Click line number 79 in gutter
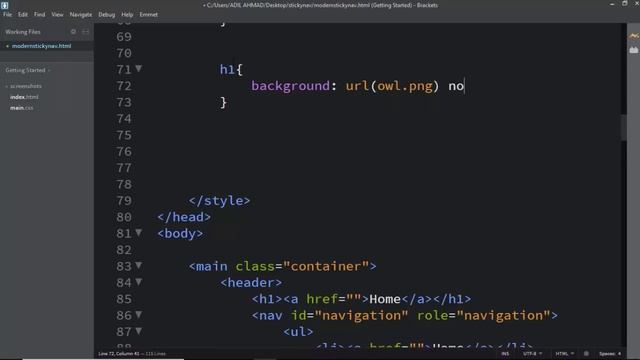Screen dimensions: 640x360 pyautogui.click(x=124, y=200)
